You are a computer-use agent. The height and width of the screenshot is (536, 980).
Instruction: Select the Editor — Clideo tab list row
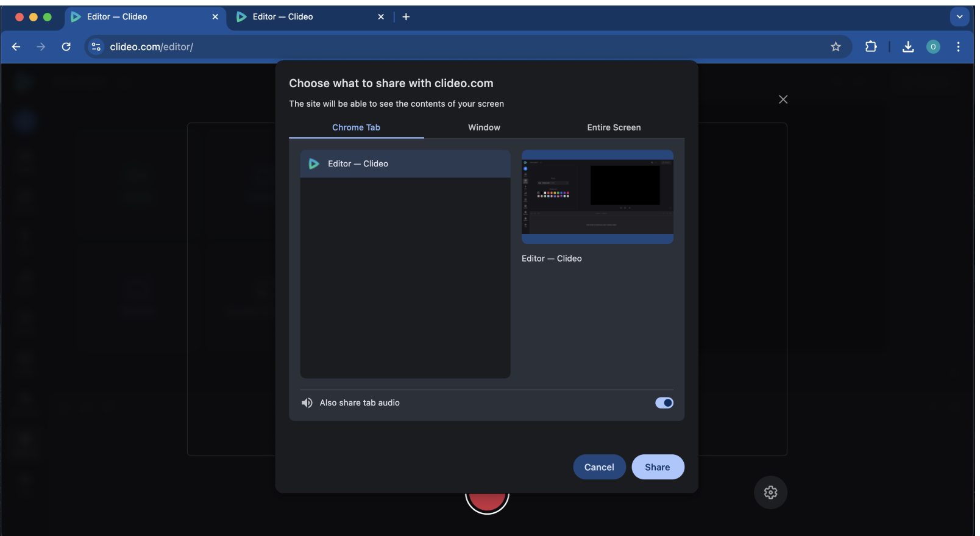coord(405,164)
